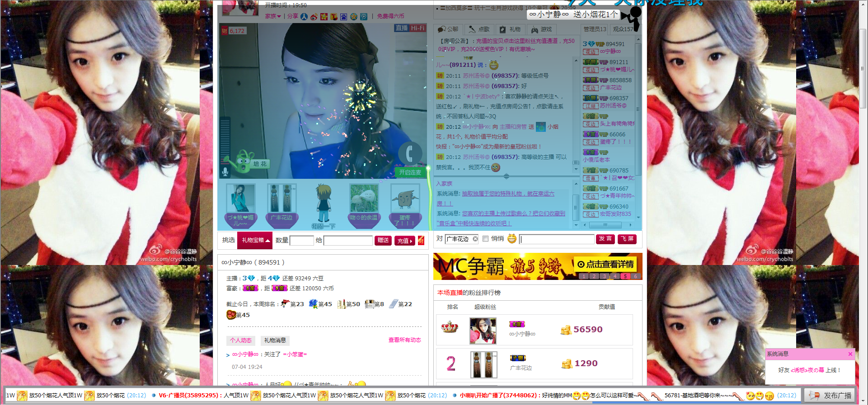
Task: Click the red packet icon next to 充值
Action: (421, 240)
